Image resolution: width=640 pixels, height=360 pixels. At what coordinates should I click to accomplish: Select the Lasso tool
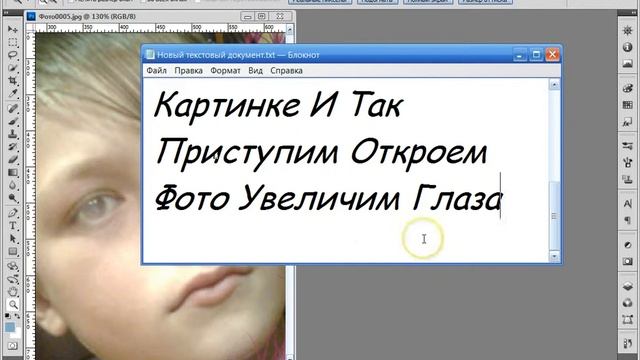(13, 55)
